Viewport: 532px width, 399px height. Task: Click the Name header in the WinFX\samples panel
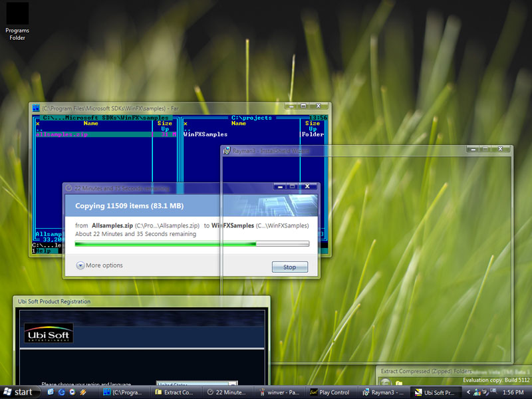click(x=90, y=124)
